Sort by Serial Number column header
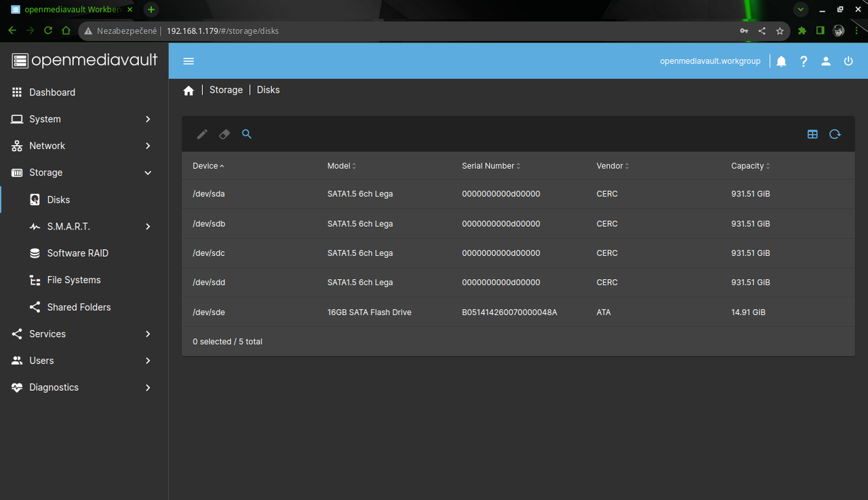Viewport: 868px width, 500px height. pyautogui.click(x=492, y=166)
